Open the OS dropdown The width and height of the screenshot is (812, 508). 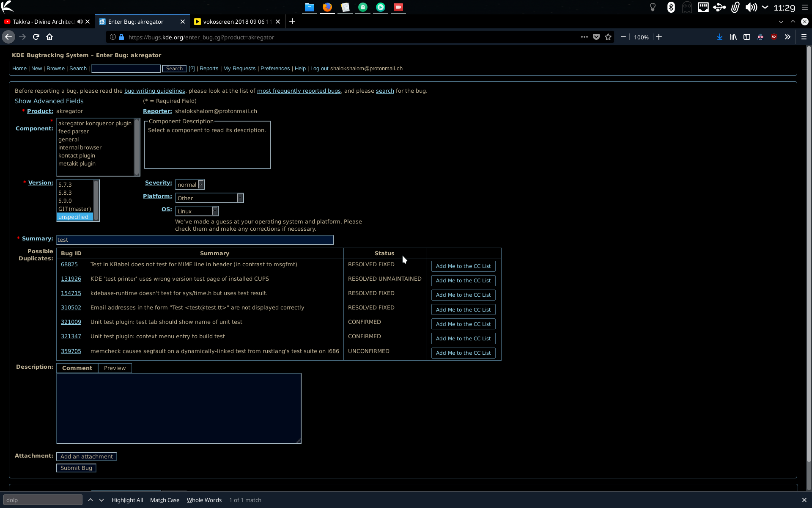(197, 211)
